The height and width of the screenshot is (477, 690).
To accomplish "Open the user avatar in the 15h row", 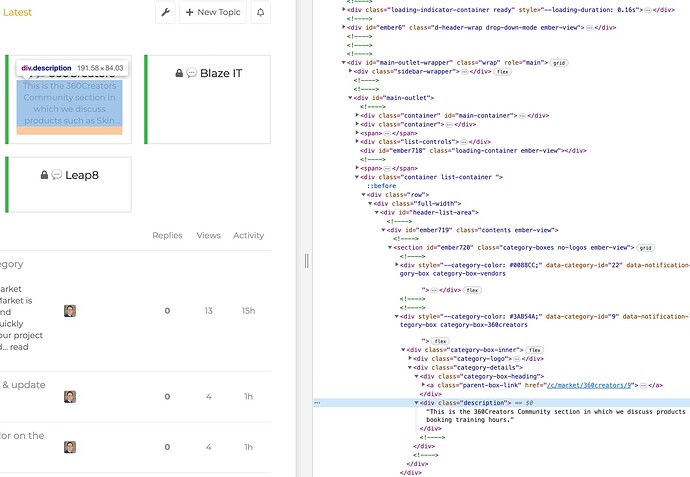I will click(70, 311).
